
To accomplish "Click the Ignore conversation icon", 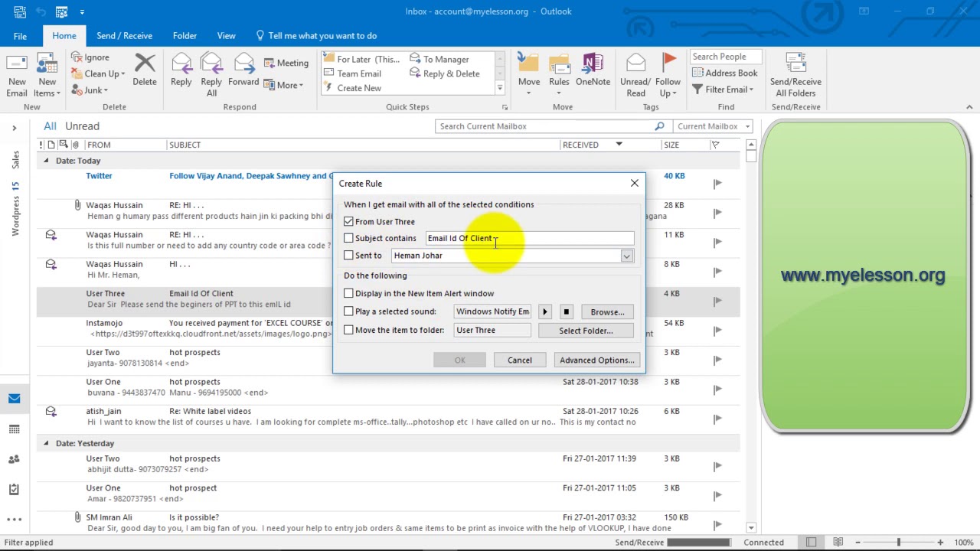I will pos(90,57).
